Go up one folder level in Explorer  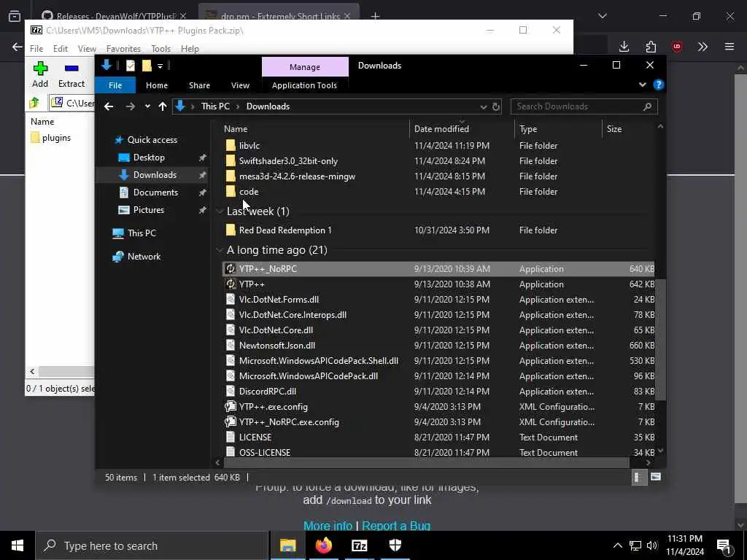pyautogui.click(x=163, y=106)
